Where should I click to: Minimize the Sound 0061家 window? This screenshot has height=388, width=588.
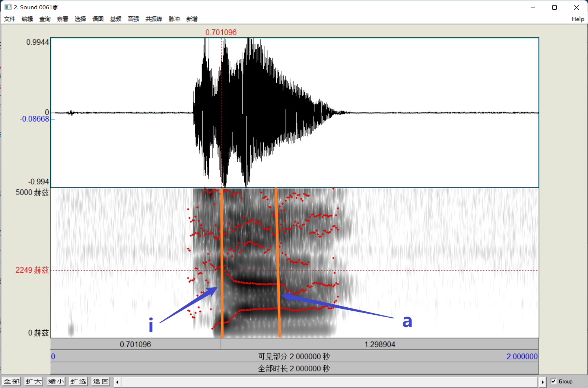click(x=533, y=7)
